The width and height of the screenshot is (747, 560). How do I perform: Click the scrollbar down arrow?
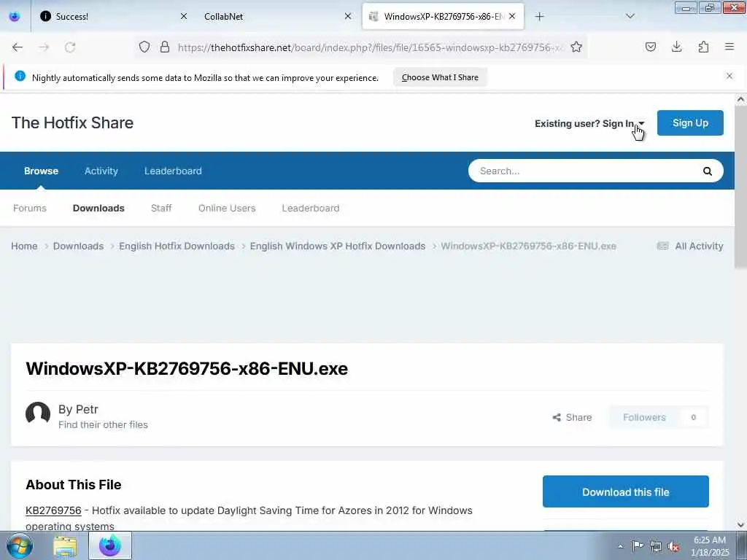click(x=740, y=525)
